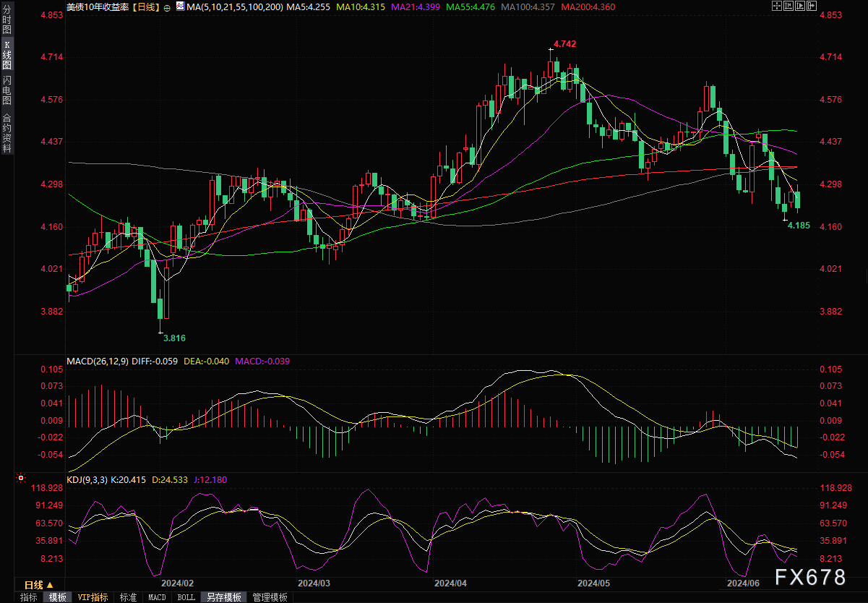Apply the 标准 template
Screen dimensions: 868x603
click(x=128, y=597)
